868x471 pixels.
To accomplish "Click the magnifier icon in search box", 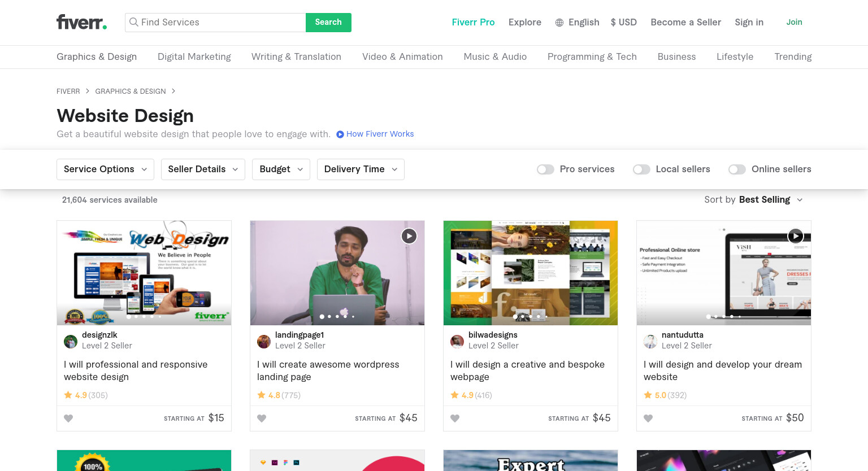I will tap(134, 22).
